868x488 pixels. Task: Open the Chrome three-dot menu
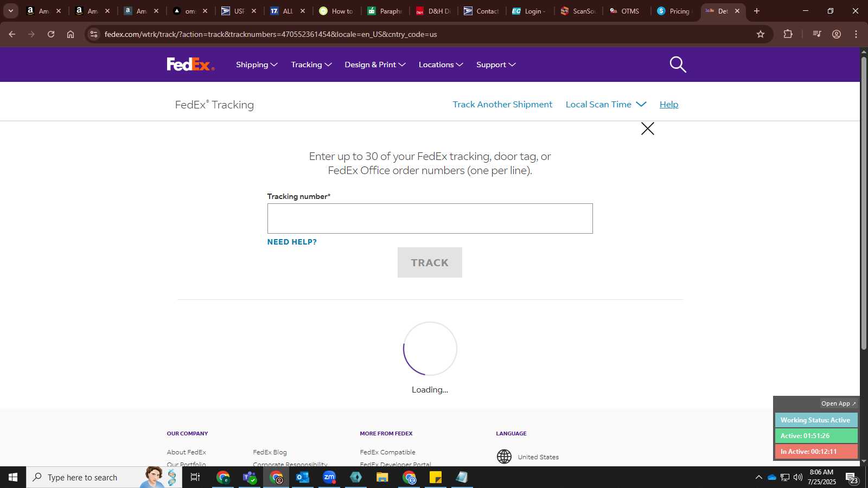coord(856,34)
